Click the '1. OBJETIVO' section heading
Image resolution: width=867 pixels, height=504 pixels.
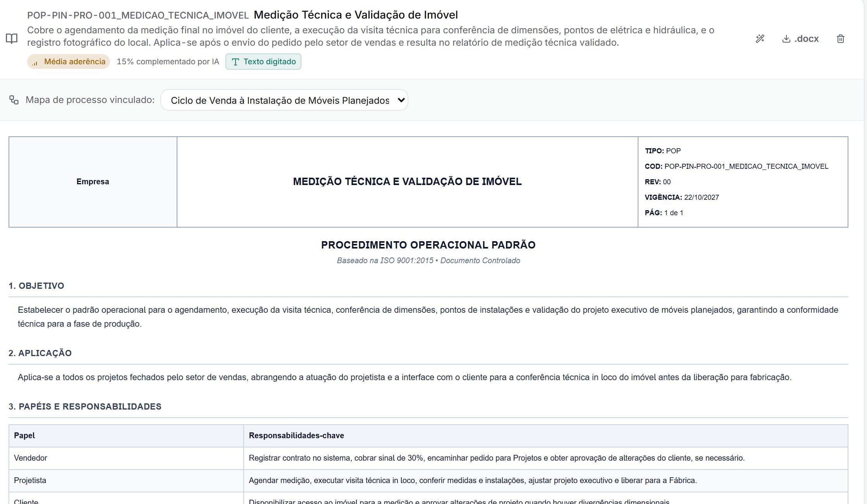(36, 286)
